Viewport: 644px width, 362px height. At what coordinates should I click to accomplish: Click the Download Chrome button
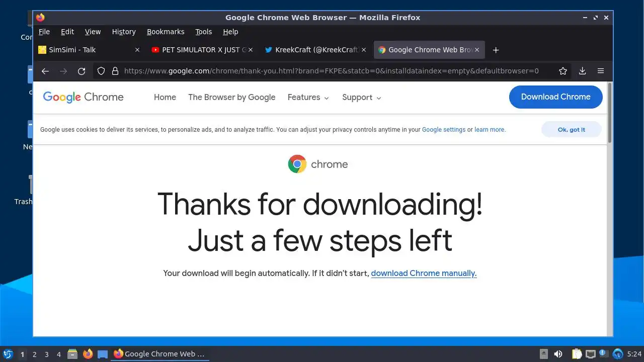[x=555, y=97]
